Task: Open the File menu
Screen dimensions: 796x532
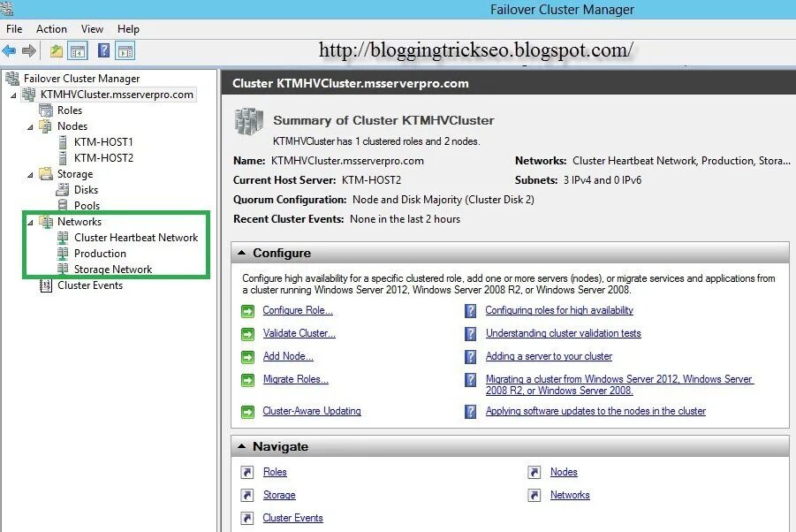Action: tap(14, 29)
